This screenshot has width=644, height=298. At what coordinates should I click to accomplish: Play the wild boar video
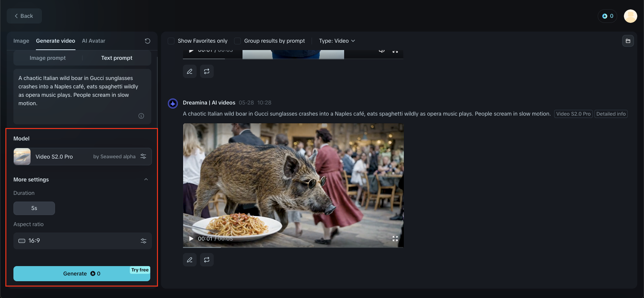[x=191, y=239]
